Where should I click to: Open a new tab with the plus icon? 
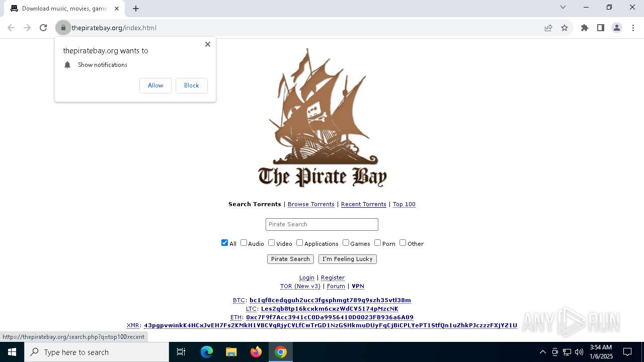(x=136, y=8)
